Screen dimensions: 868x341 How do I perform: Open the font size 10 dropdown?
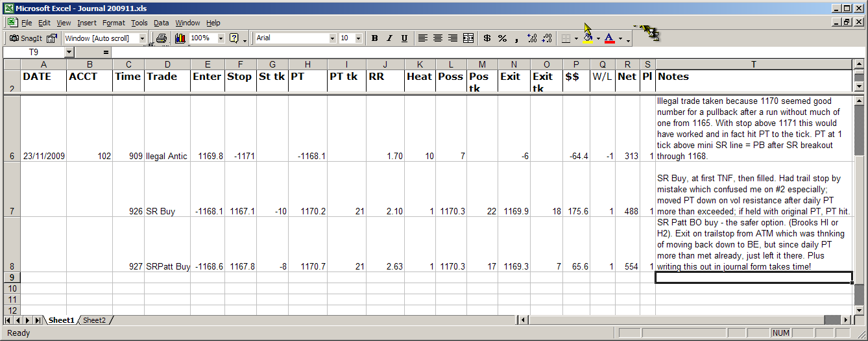[x=359, y=38]
